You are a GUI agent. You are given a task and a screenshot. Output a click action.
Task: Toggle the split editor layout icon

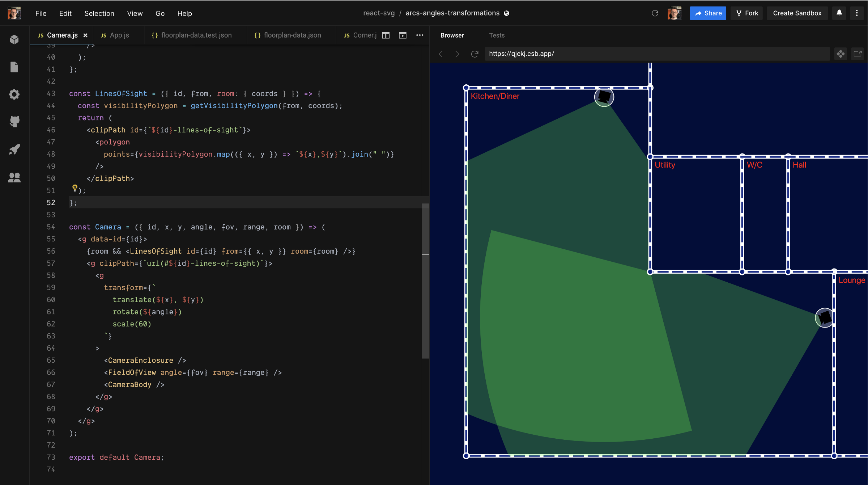386,35
